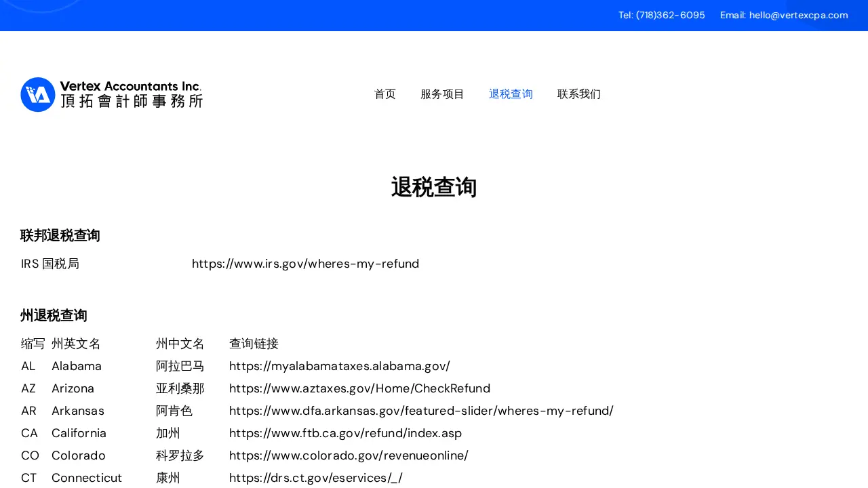The width and height of the screenshot is (868, 488).
Task: Select the 加州 cell
Action: (x=168, y=433)
